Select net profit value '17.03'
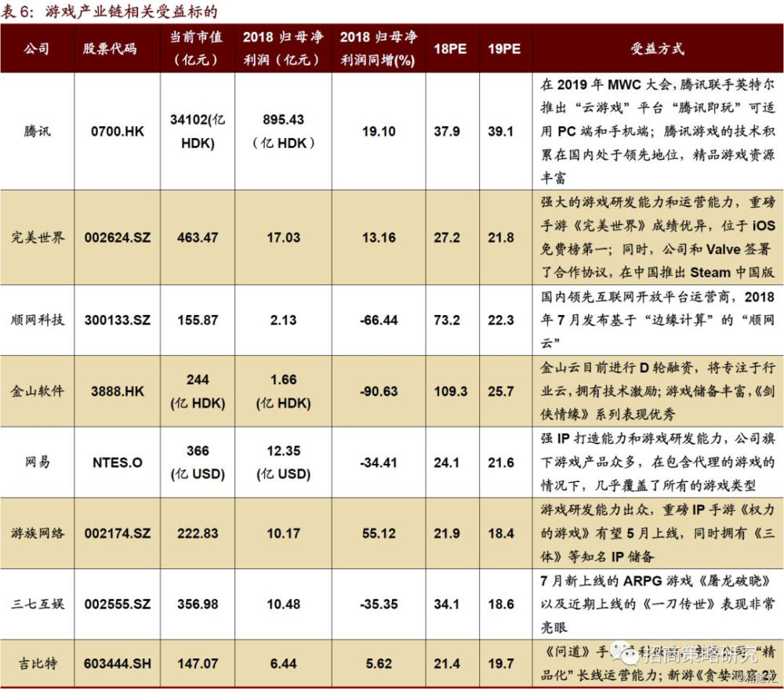 click(284, 238)
